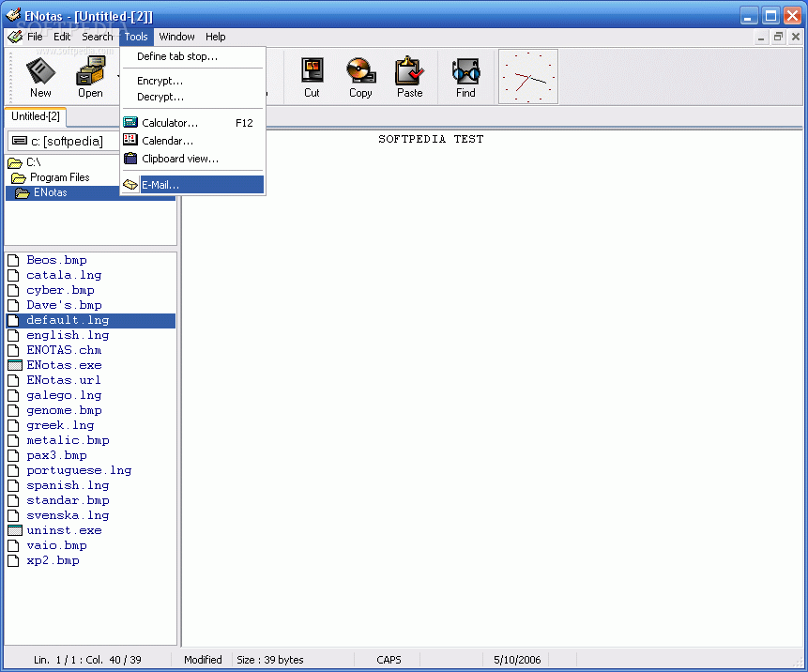
Task: Launch Calculator... from Tools menu
Action: point(192,123)
